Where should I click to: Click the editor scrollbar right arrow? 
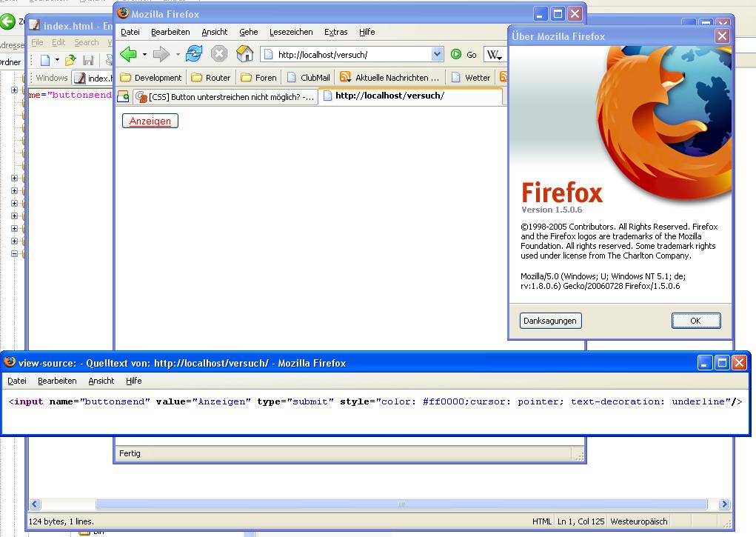(x=723, y=504)
